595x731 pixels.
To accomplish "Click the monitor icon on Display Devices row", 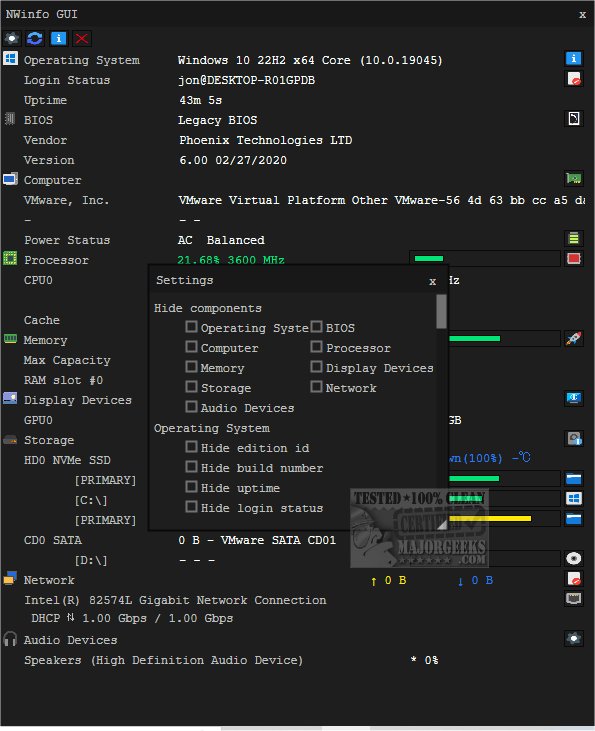I will (x=574, y=398).
